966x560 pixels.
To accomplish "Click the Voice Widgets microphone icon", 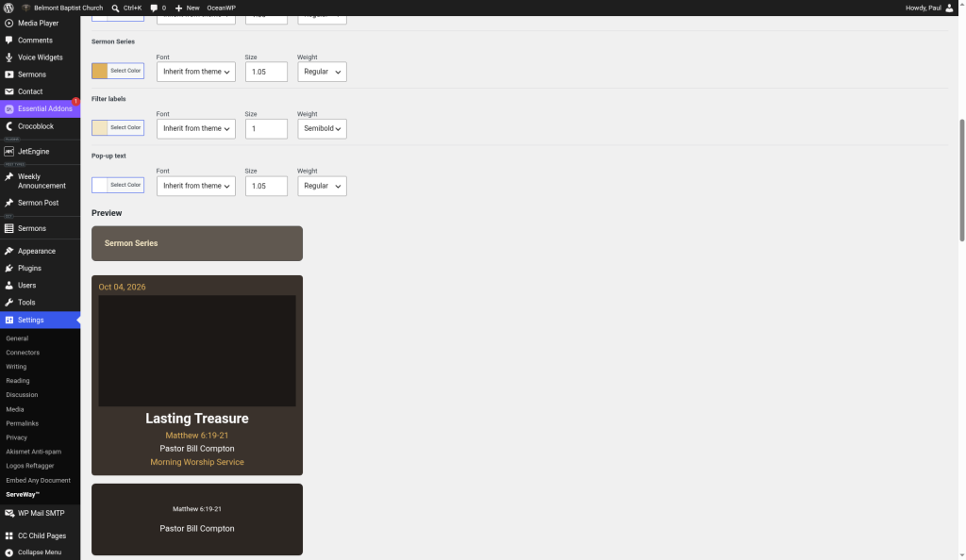I will point(8,58).
